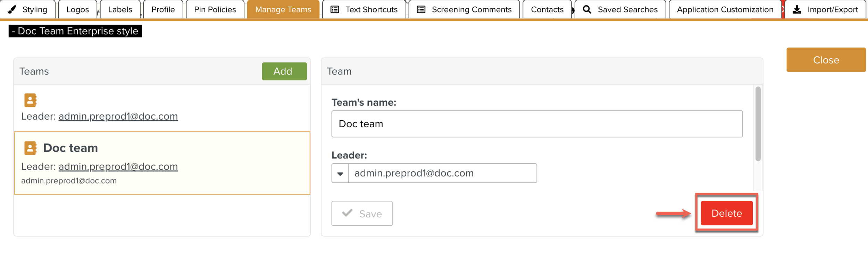Screen dimensions: 868x259
Task: Expand the Leader dropdown arrow
Action: tap(340, 173)
